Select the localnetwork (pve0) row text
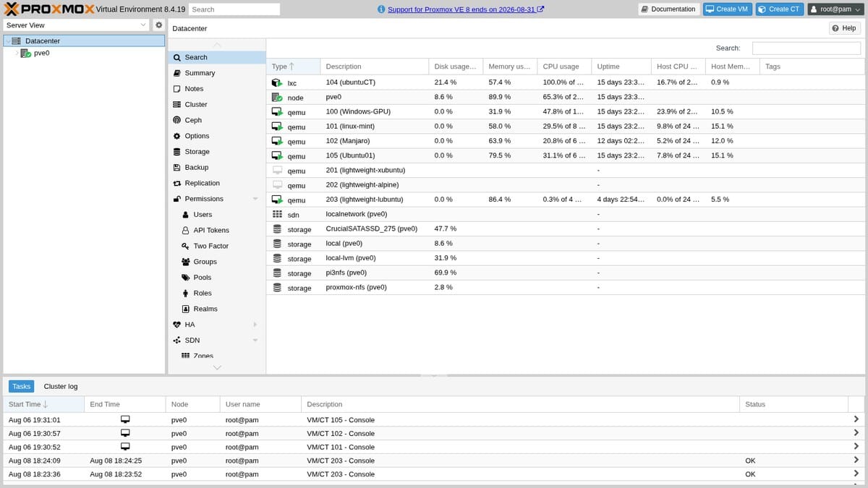The width and height of the screenshot is (868, 488). pos(357,214)
